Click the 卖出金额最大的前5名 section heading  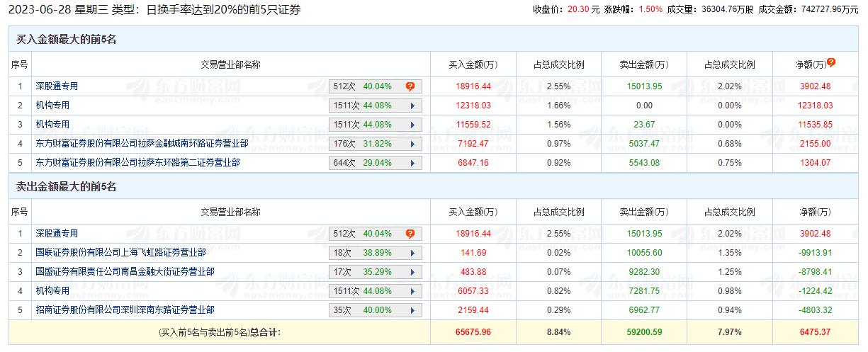click(66, 187)
